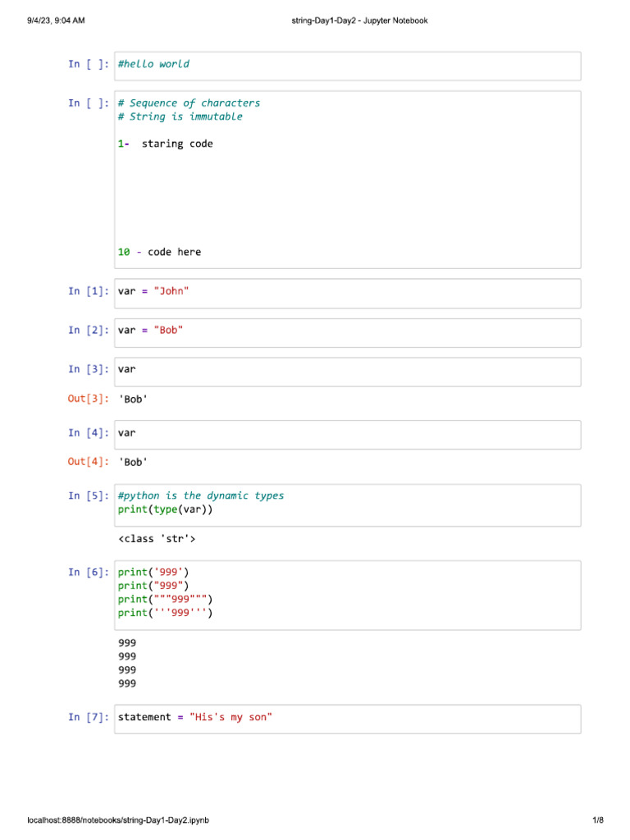Click the '1- staring code' line
The image size is (630, 840).
coord(165,144)
